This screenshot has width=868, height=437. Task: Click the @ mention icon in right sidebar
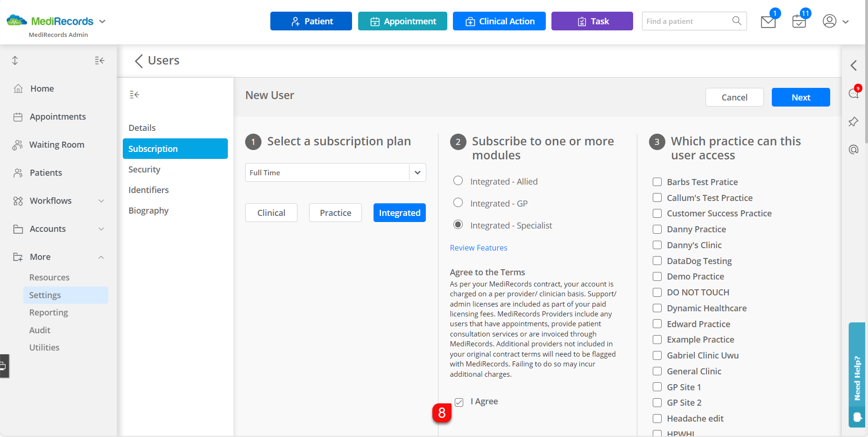coord(853,150)
